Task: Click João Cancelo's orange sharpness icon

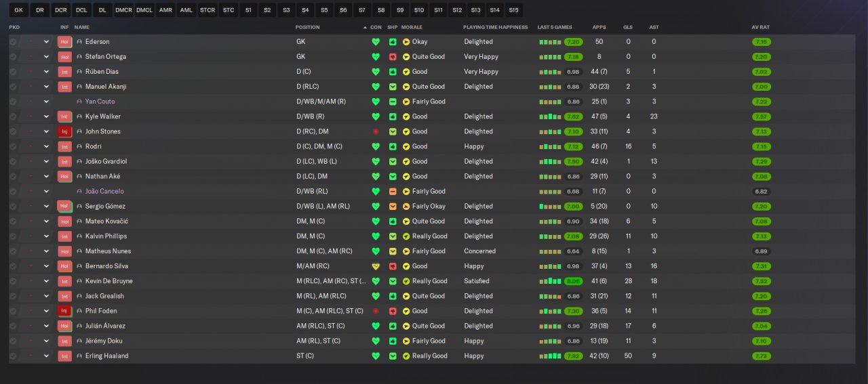Action: pyautogui.click(x=393, y=192)
